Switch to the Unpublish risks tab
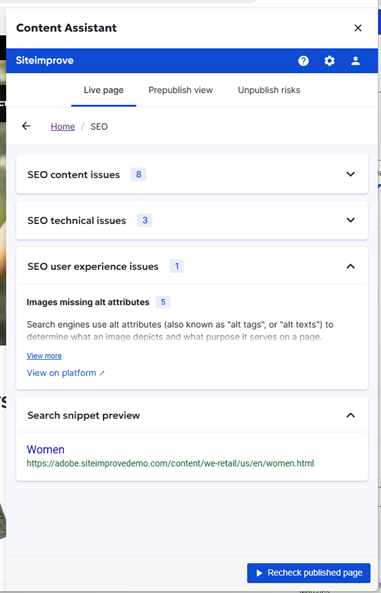Screen dimensions: 381x593 [x=269, y=90]
